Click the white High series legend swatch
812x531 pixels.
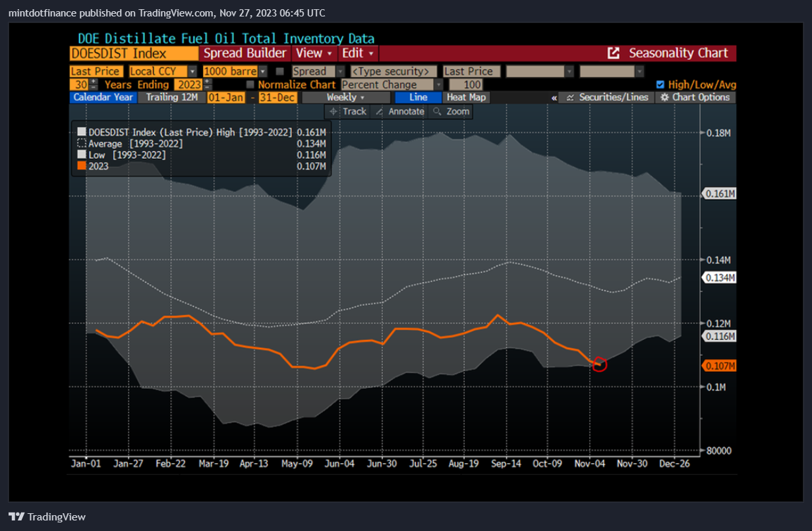coord(82,132)
